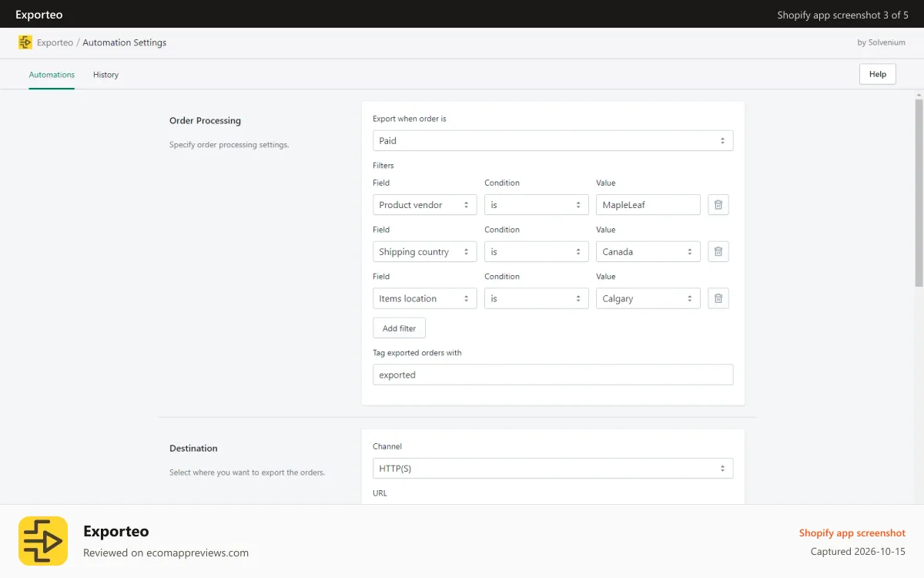Delete the Shipping country filter row

click(x=718, y=252)
